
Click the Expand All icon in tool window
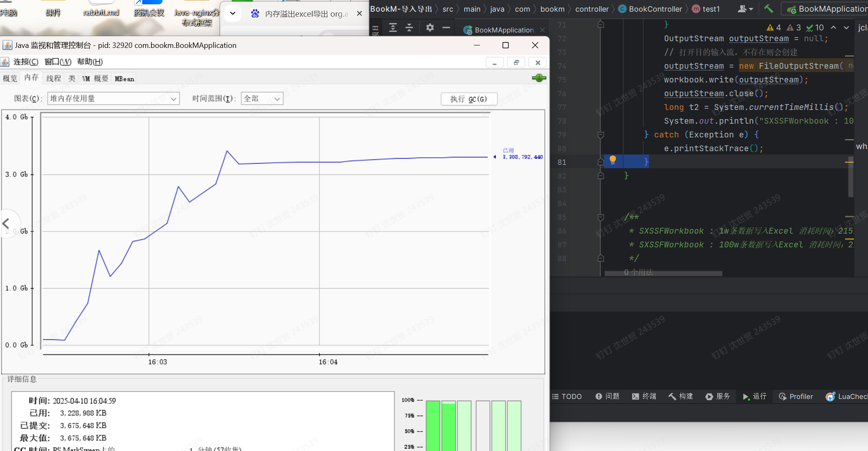393,28
